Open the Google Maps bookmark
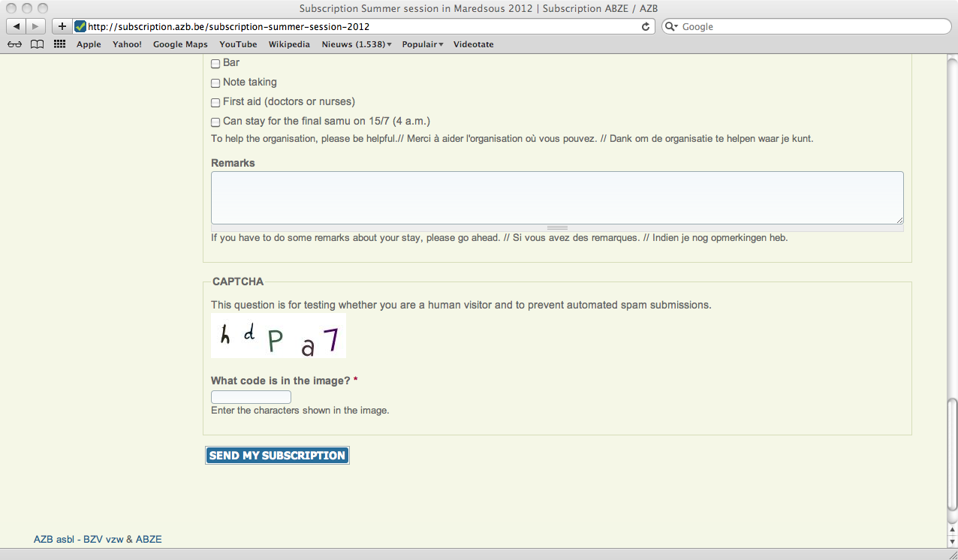 point(180,44)
